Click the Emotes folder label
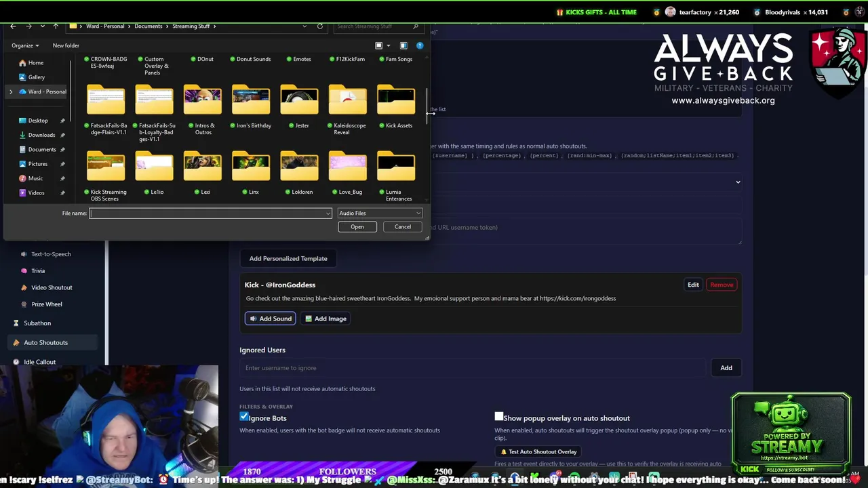This screenshot has width=868, height=488. [302, 59]
